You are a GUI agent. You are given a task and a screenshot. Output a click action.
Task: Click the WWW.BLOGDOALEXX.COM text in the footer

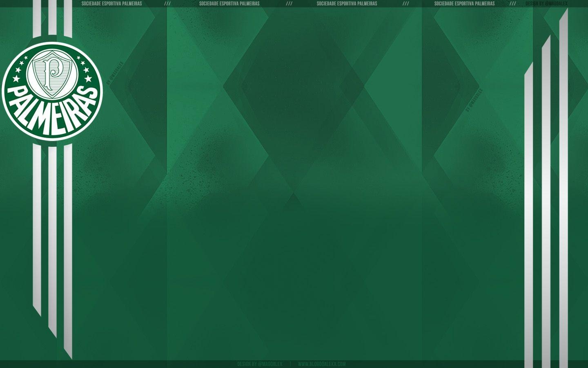[x=322, y=364]
